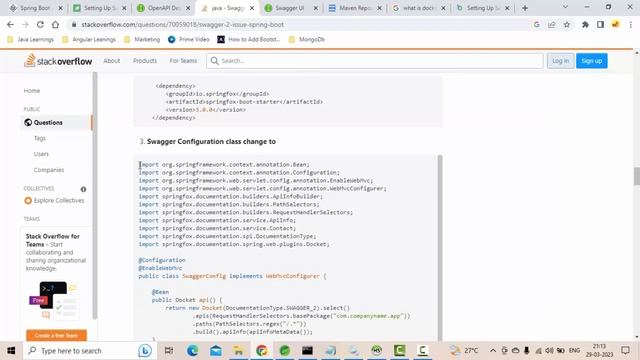Click the address bar URL

(x=182, y=25)
